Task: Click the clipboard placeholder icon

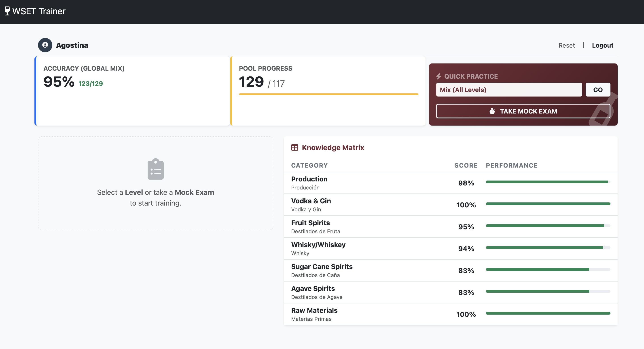Action: click(155, 169)
